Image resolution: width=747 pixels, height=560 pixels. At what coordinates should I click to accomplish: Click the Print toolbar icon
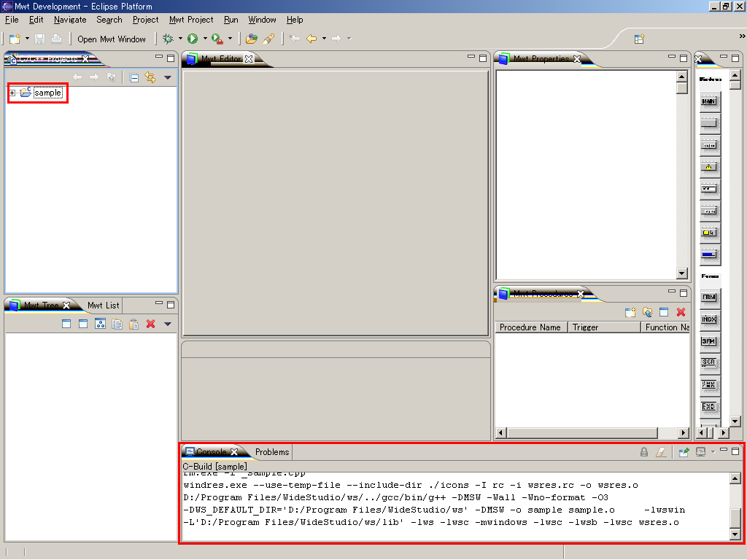click(56, 39)
